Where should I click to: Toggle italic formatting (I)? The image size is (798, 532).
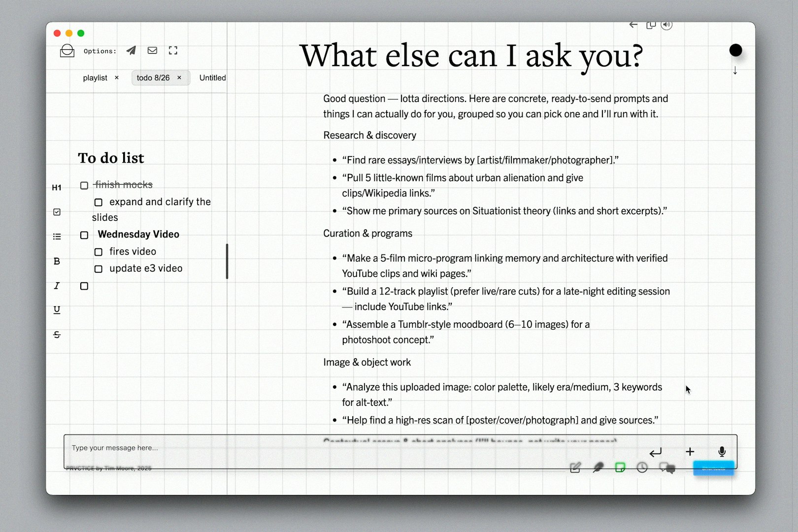[x=57, y=286]
